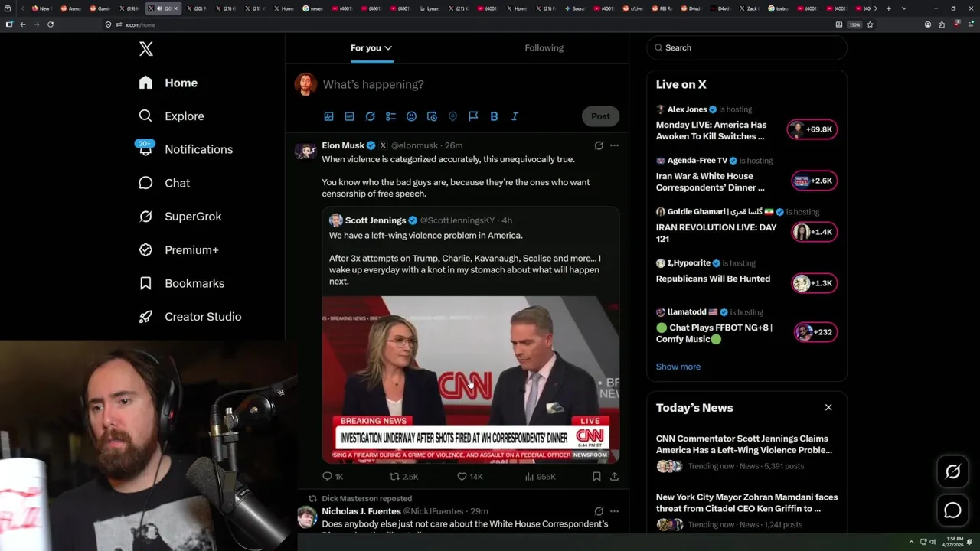The width and height of the screenshot is (980, 551).
Task: Open Nicholas J. Fuentes profile name
Action: (361, 511)
